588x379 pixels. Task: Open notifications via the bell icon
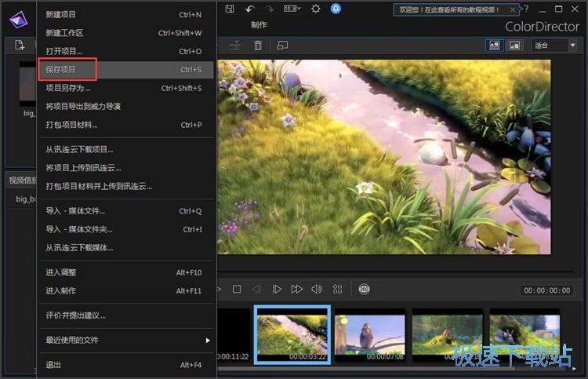[336, 9]
